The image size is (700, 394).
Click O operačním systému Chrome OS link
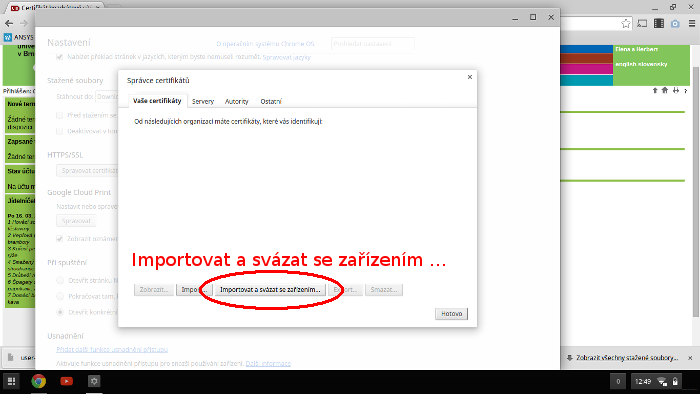265,44
